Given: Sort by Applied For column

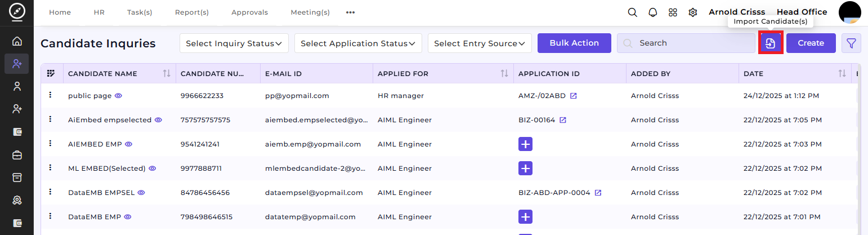Looking at the screenshot, I should (x=504, y=73).
